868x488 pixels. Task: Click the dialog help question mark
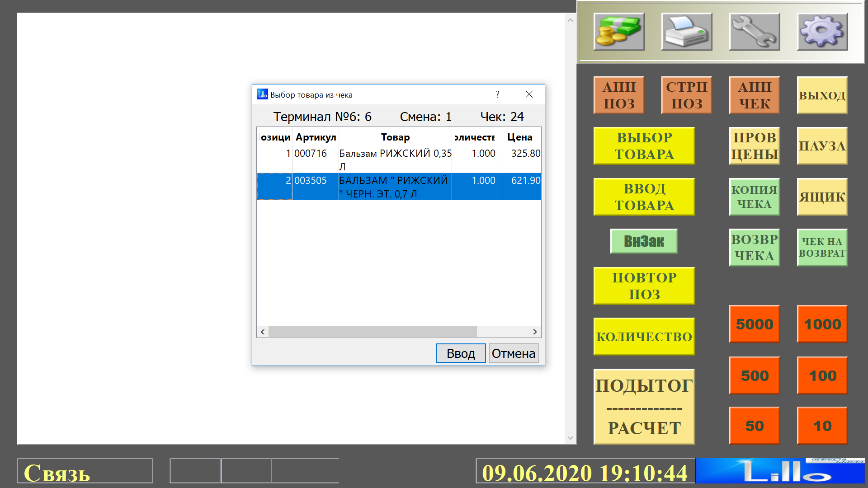[497, 94]
